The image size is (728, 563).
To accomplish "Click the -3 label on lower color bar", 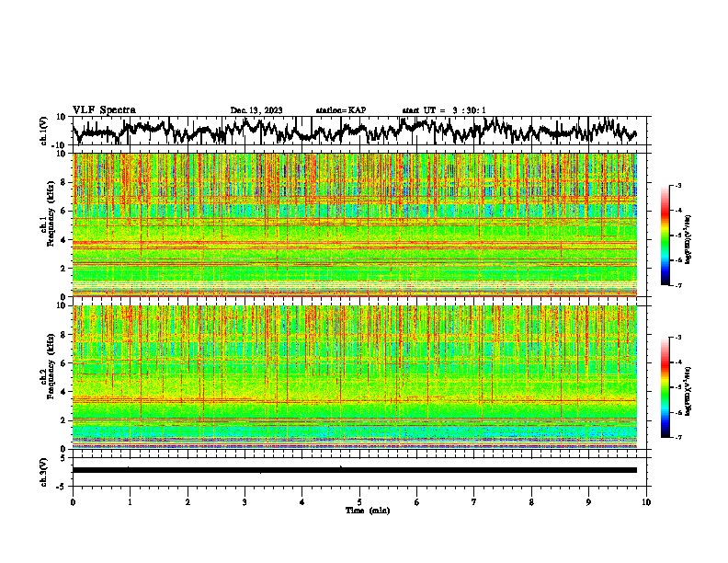I will [678, 338].
